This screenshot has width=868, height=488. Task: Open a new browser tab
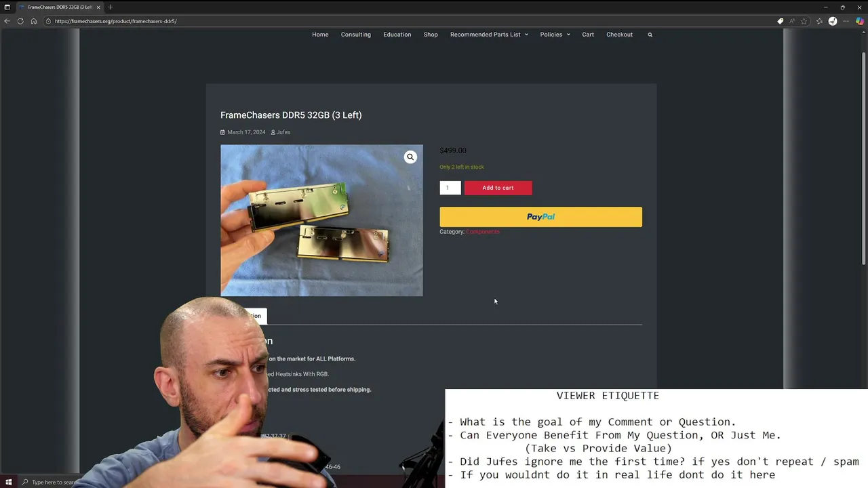(x=111, y=7)
